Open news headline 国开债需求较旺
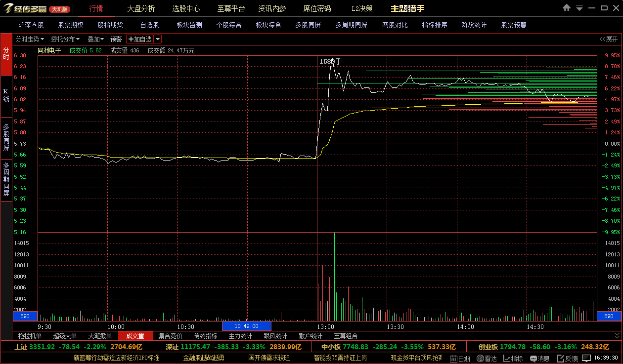 269,358
